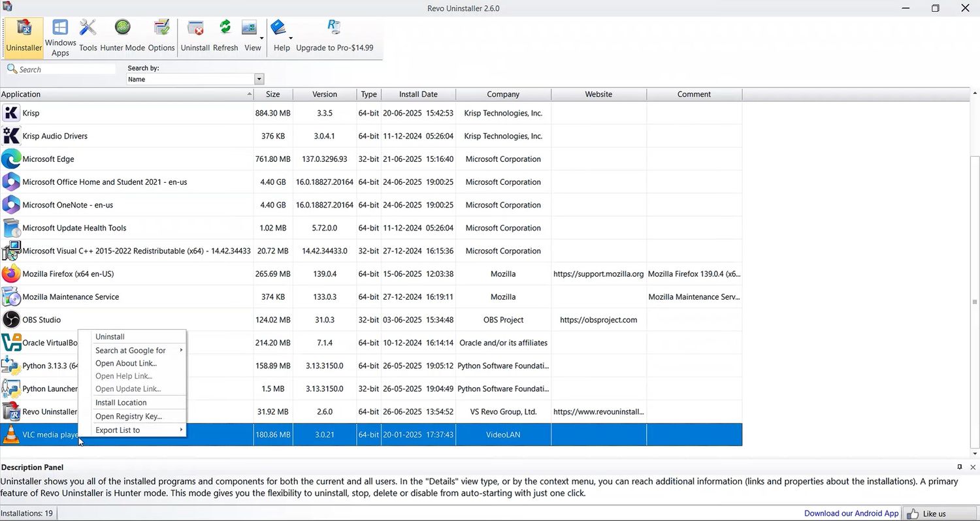
Task: Open the Help button dropdown arrow
Action: click(291, 38)
